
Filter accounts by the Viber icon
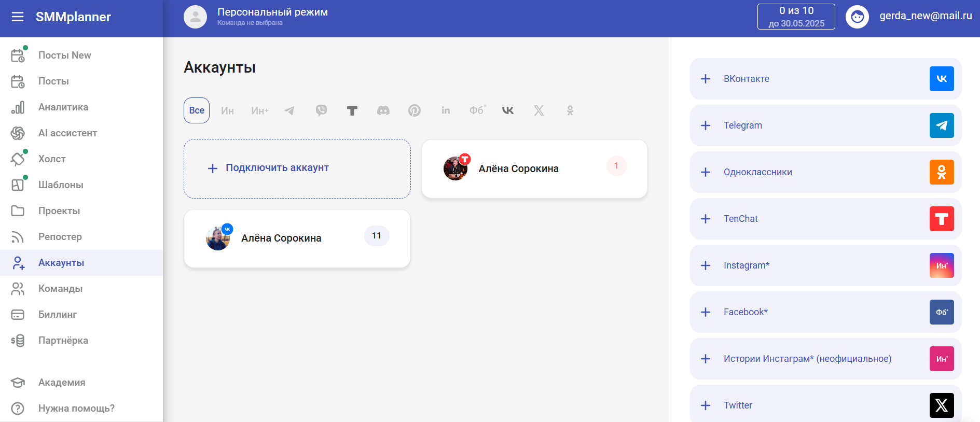click(x=321, y=110)
